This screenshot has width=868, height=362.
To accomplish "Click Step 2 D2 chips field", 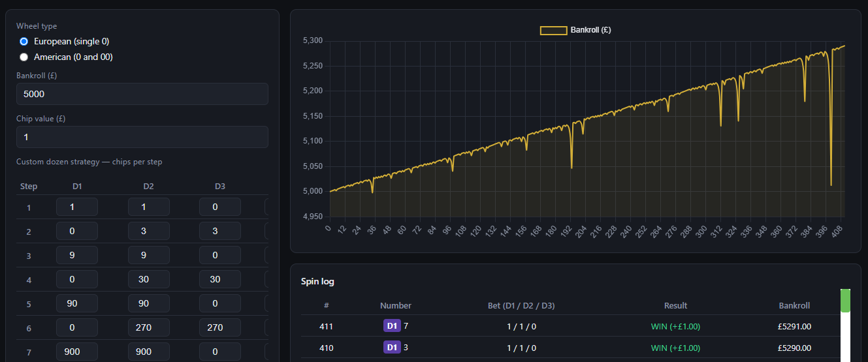I will pos(149,232).
